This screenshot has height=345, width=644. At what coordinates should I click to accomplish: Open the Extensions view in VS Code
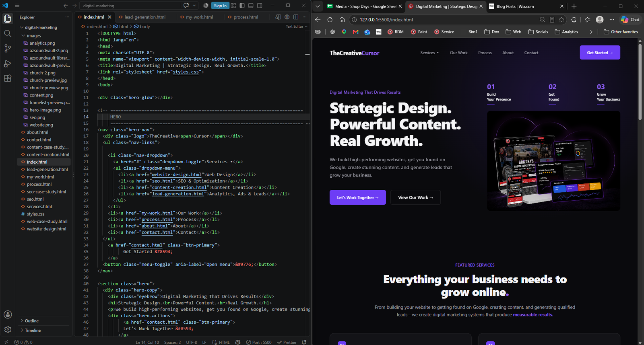point(7,78)
